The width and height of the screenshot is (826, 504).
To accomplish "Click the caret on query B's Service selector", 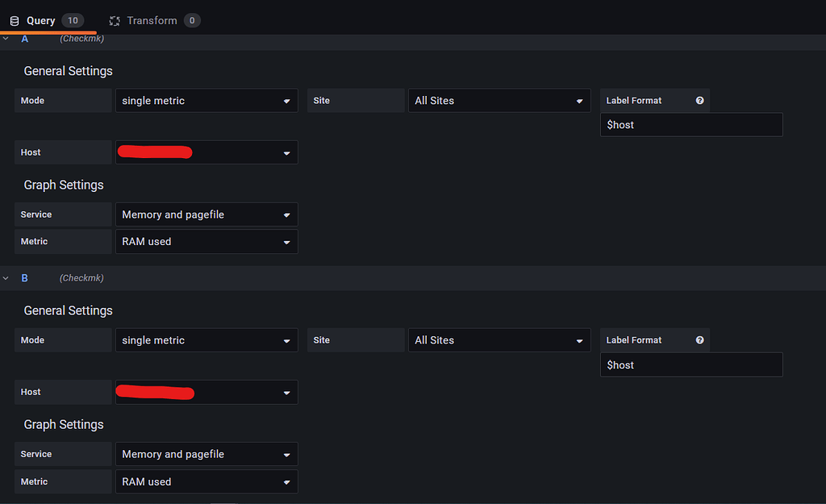I will coord(286,454).
